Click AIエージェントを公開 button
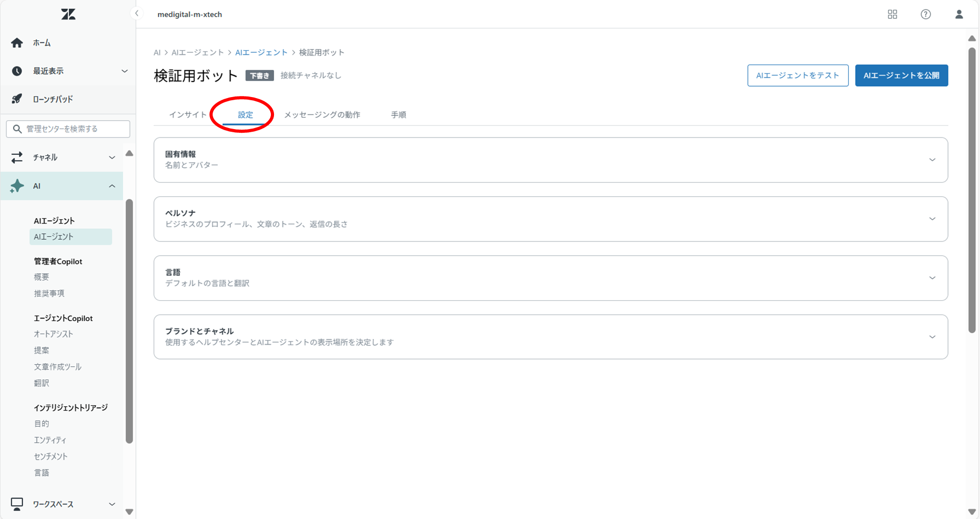 click(x=901, y=76)
